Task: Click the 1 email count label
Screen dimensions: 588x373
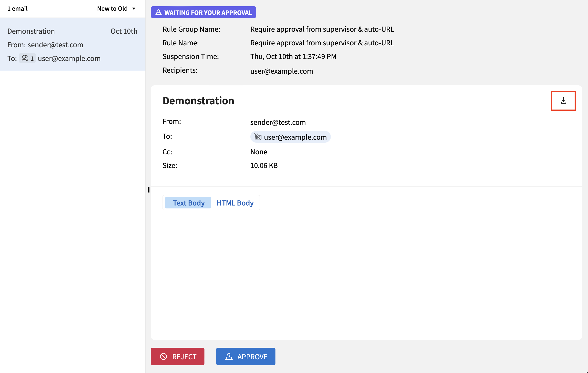Action: pyautogui.click(x=17, y=9)
